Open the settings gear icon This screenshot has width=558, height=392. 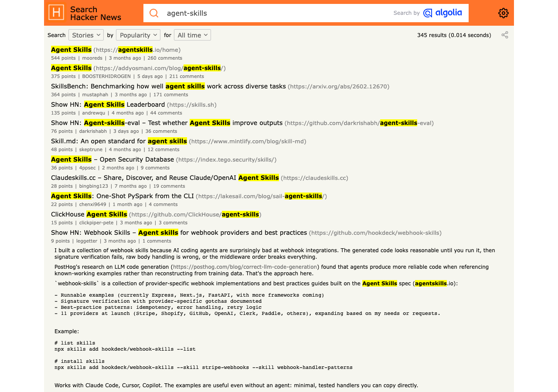tap(504, 13)
